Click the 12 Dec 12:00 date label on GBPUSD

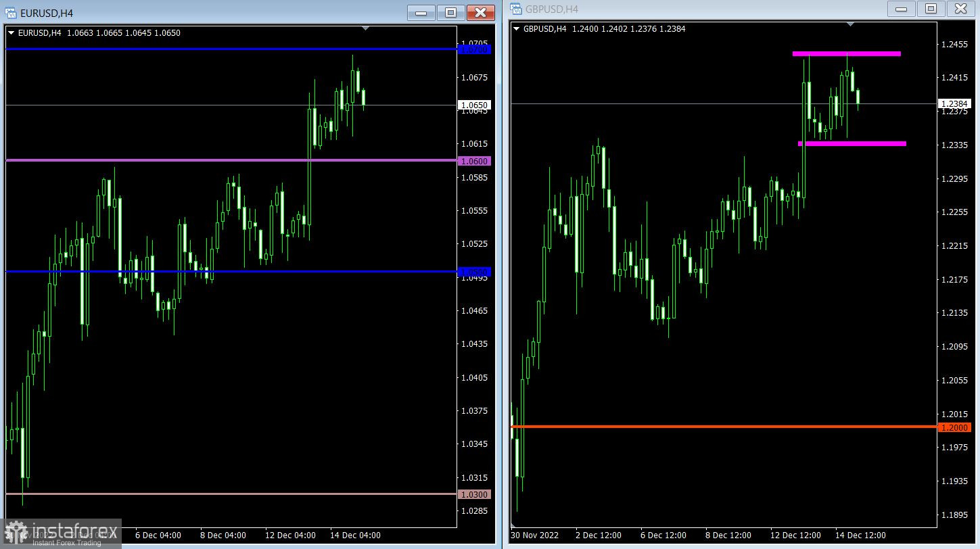point(795,535)
